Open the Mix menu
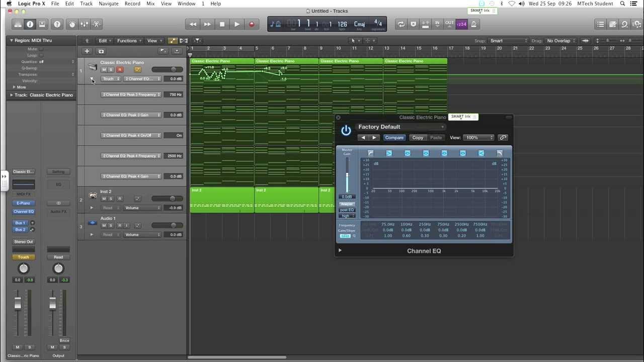The width and height of the screenshot is (644, 362). point(150,4)
